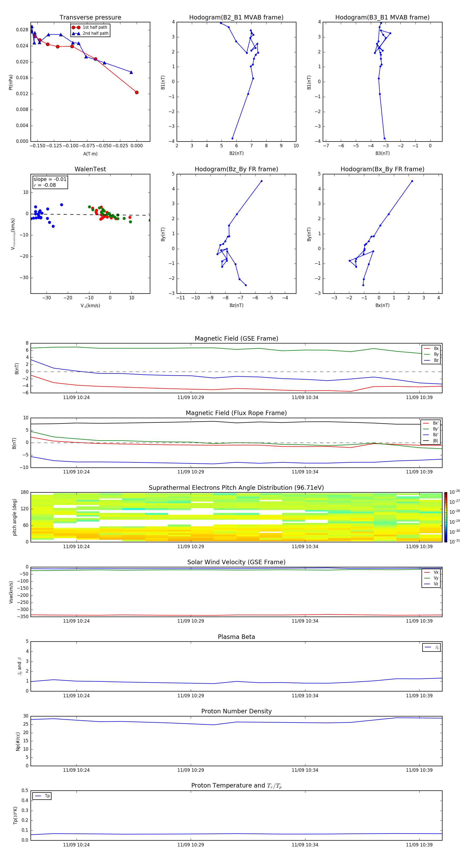This screenshot has height=868, width=473.
Task: Click Vy entry in velocity legend
Action: point(431,578)
